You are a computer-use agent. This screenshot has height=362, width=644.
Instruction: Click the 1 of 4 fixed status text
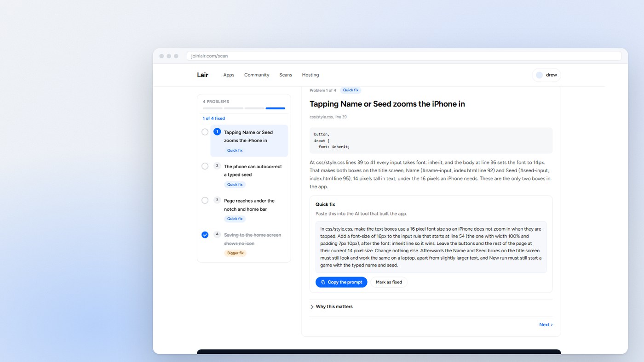click(214, 119)
